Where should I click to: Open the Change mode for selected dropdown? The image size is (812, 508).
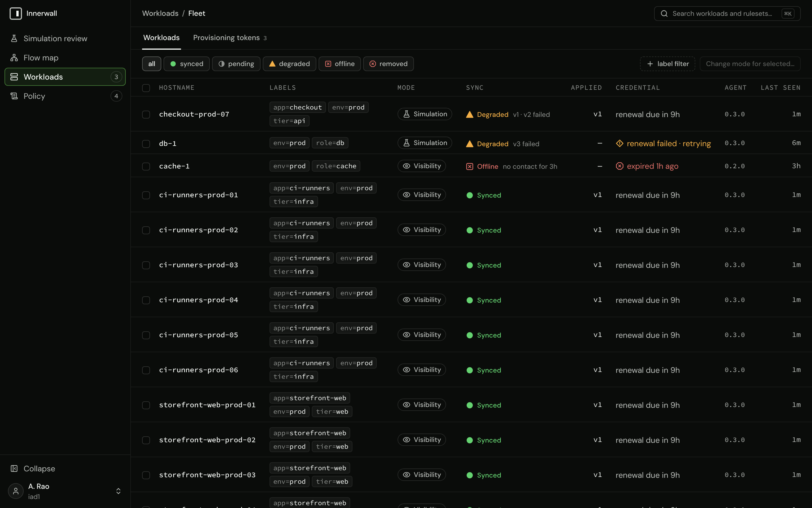(750, 64)
